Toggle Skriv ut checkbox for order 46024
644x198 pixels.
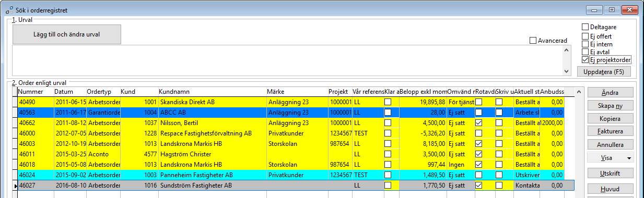click(x=499, y=175)
